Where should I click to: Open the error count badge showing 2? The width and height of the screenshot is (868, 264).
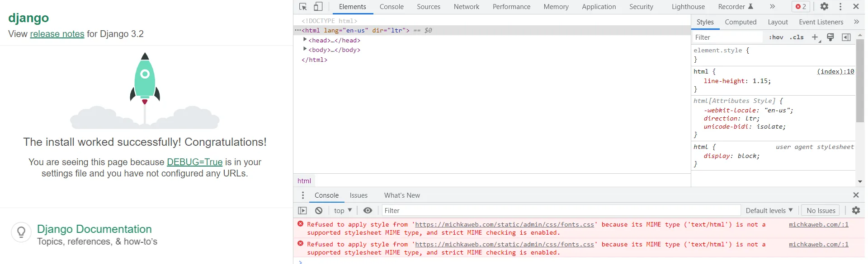(801, 6)
